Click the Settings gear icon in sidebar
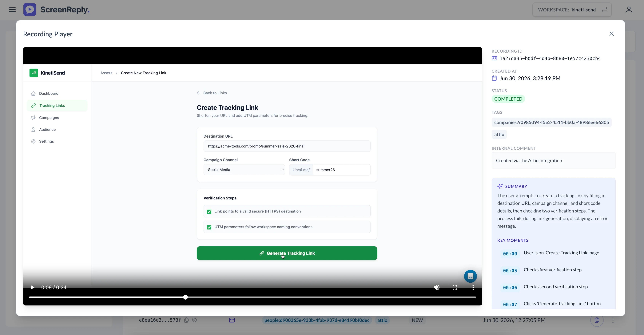This screenshot has height=335, width=644. coord(33,141)
